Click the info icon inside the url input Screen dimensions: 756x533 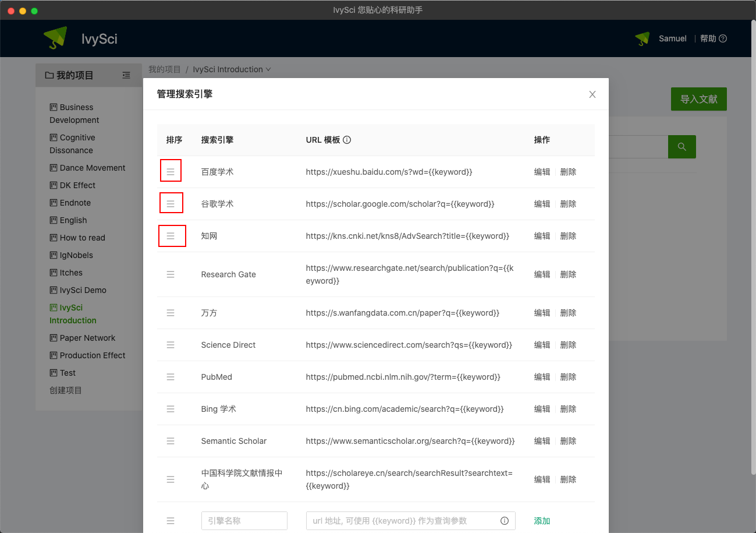coord(505,521)
